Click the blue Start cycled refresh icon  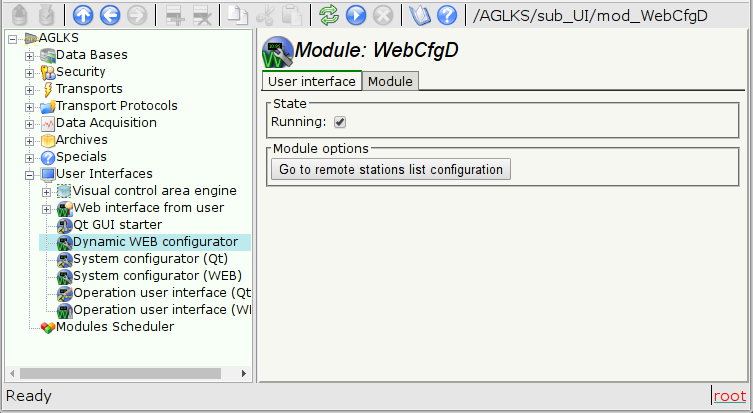355,15
